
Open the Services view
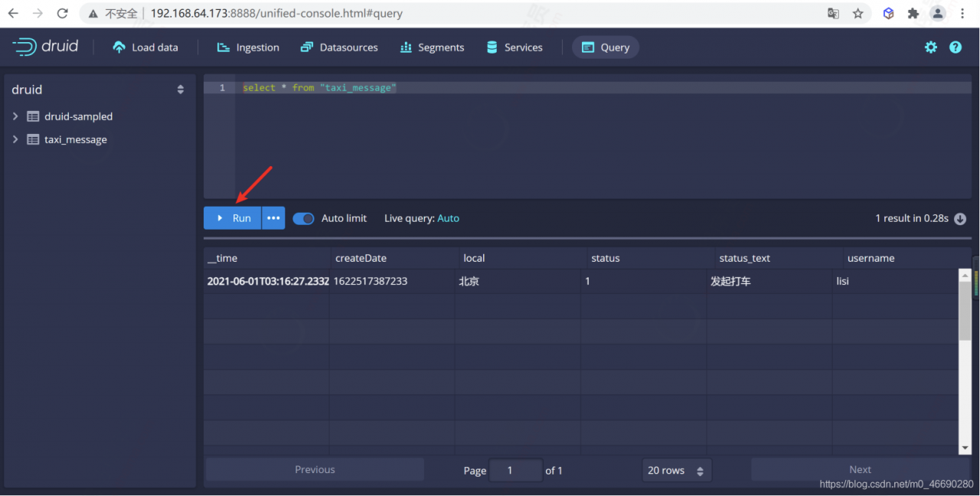pos(514,47)
